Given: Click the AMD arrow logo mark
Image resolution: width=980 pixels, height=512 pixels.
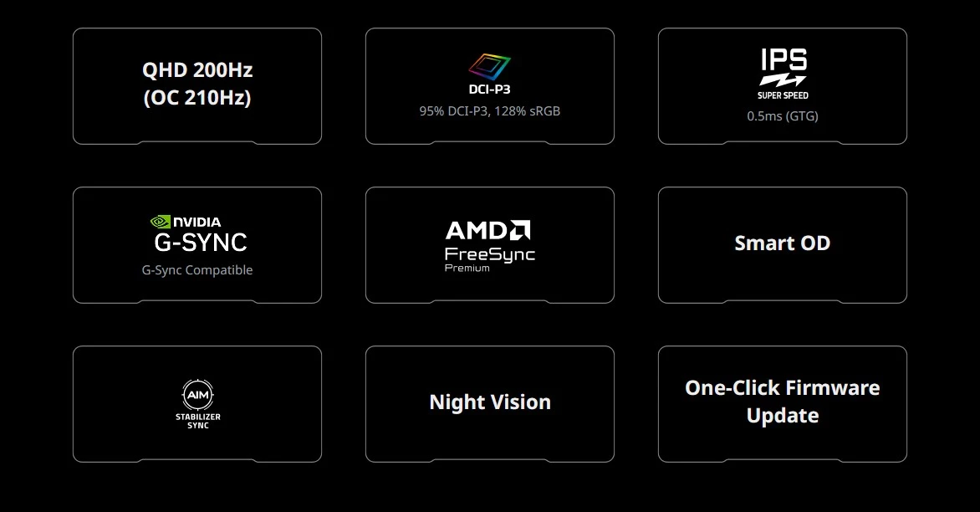Looking at the screenshot, I should coord(520,230).
